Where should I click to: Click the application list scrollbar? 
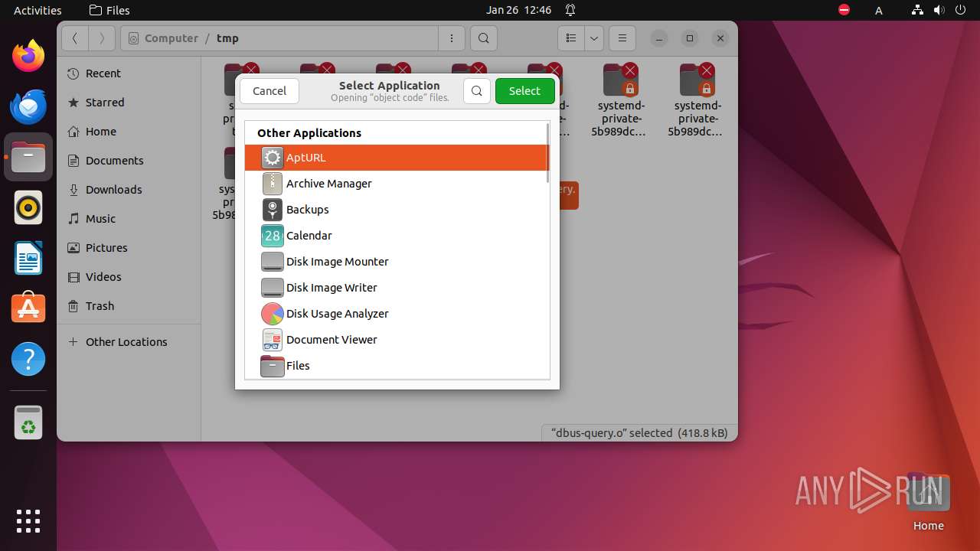[547, 153]
